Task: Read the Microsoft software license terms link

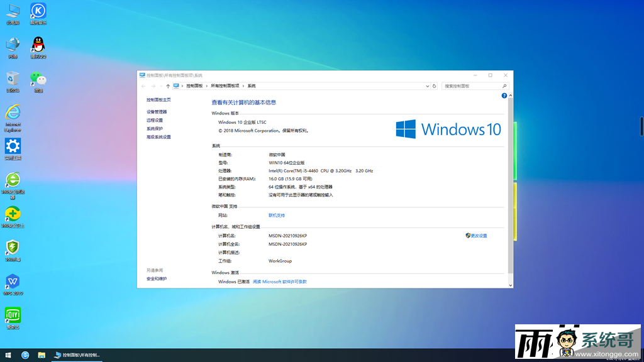Action: point(279,282)
